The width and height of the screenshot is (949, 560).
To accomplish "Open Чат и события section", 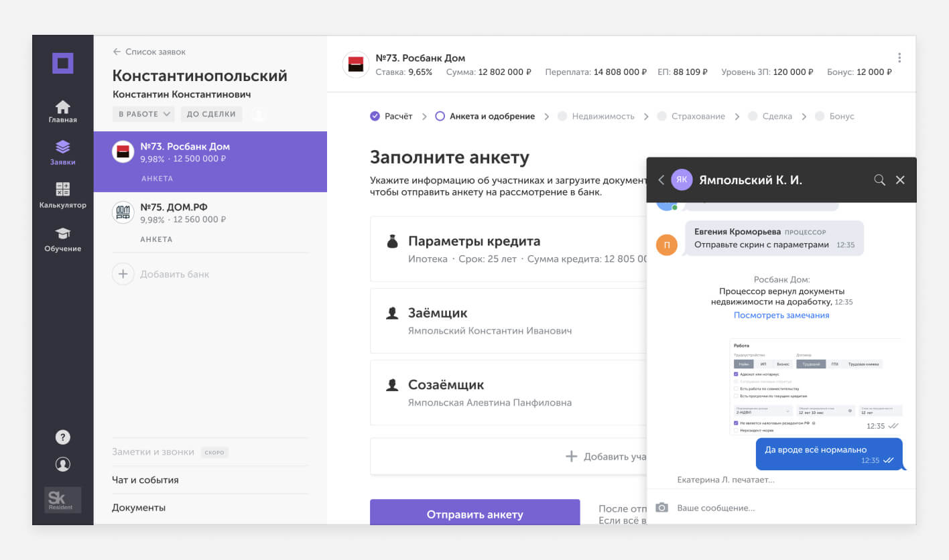I will (x=145, y=480).
